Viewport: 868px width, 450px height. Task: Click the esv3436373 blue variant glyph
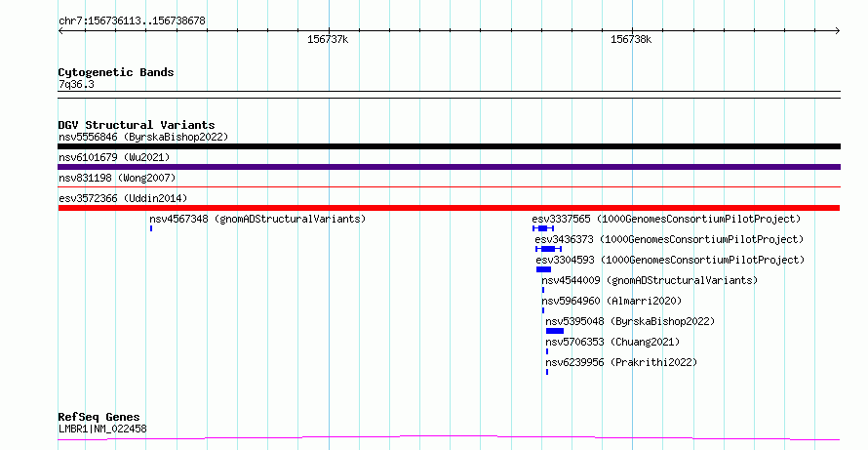[548, 249]
